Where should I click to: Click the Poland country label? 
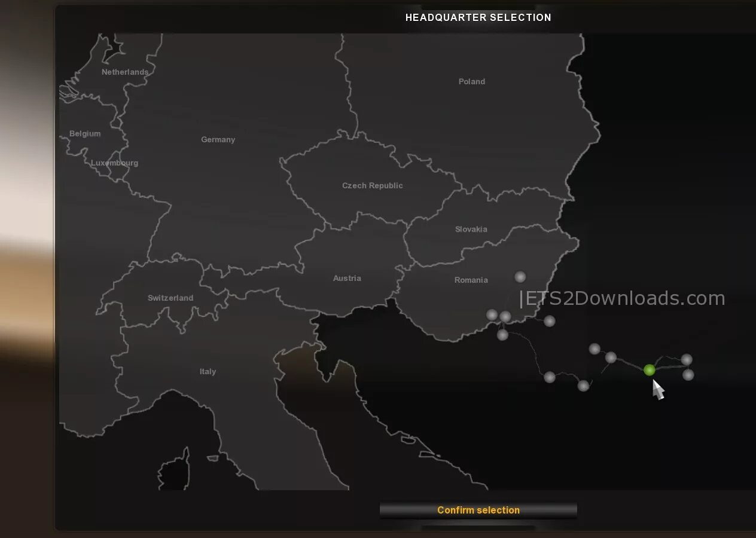[472, 82]
